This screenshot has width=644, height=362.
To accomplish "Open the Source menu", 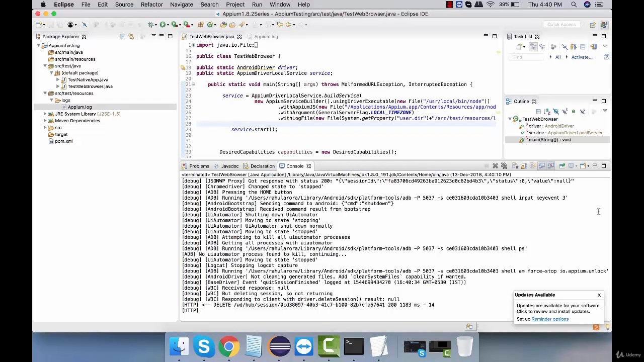I will coord(124,5).
